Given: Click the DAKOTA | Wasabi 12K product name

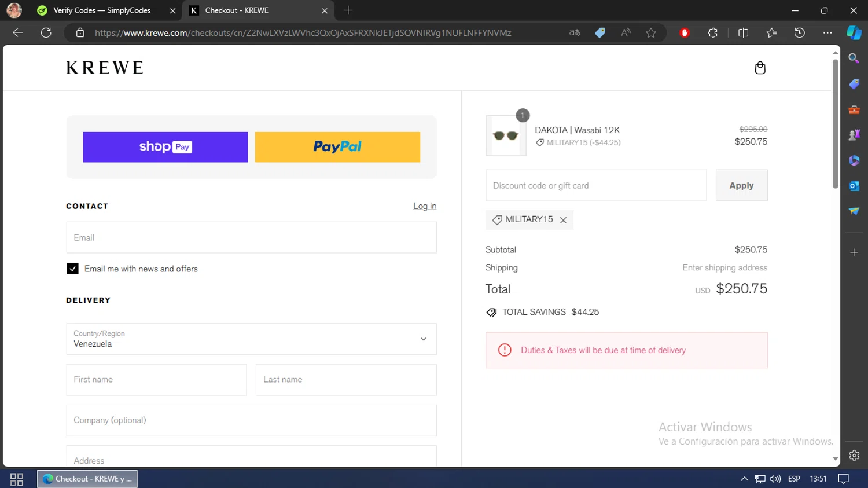Looking at the screenshot, I should pos(577,130).
